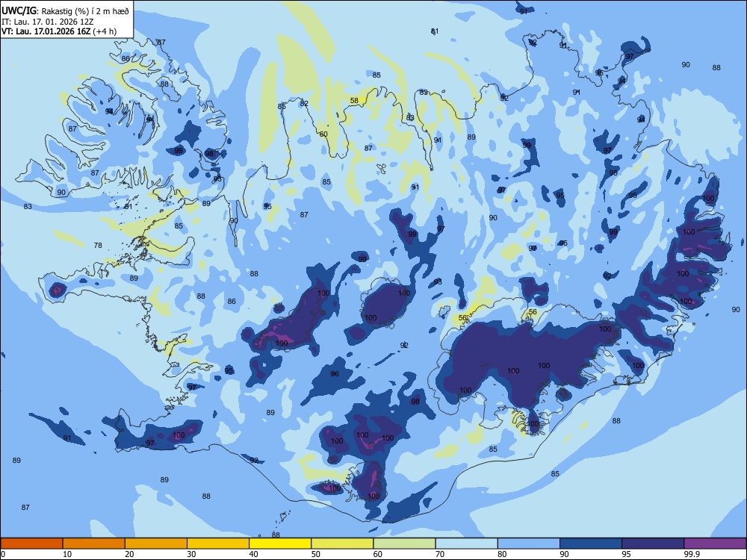The height and width of the screenshot is (560, 747).
Task: Select the dark blue 90–95 legend swatch
Action: coord(591,544)
